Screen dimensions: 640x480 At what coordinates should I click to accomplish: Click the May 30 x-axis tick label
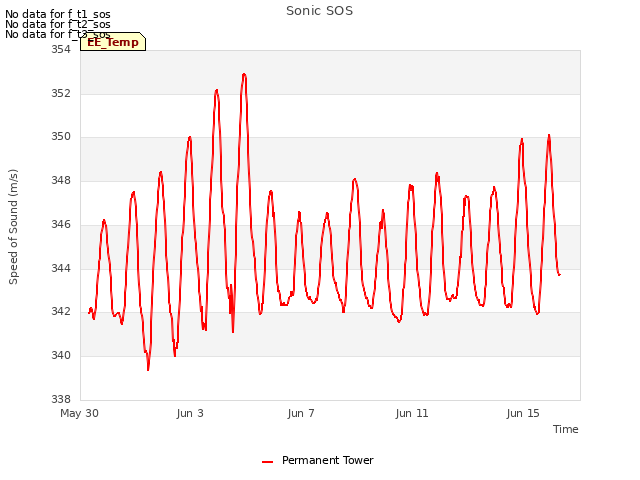click(79, 413)
